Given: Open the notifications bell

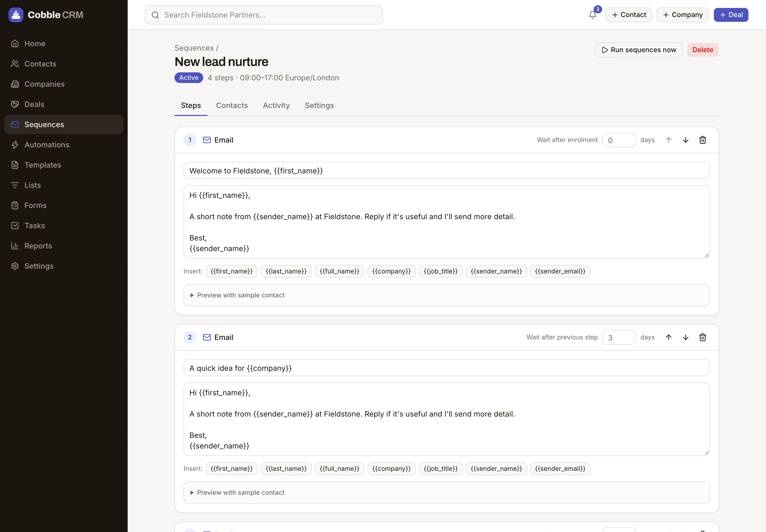Looking at the screenshot, I should (x=592, y=15).
